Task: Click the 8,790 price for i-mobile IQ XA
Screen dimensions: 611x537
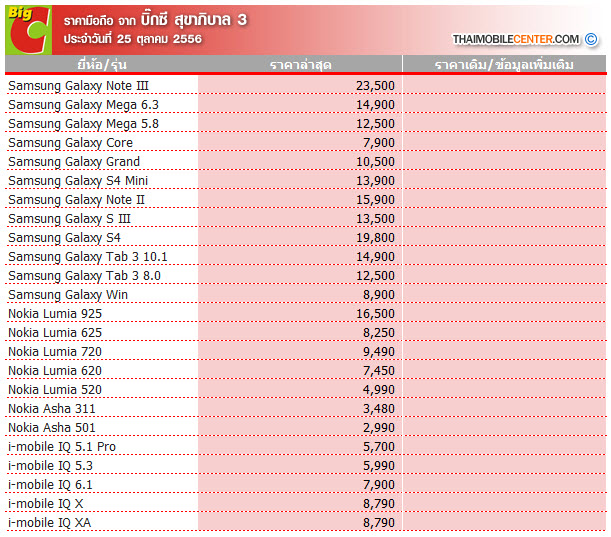Action: 379,523
